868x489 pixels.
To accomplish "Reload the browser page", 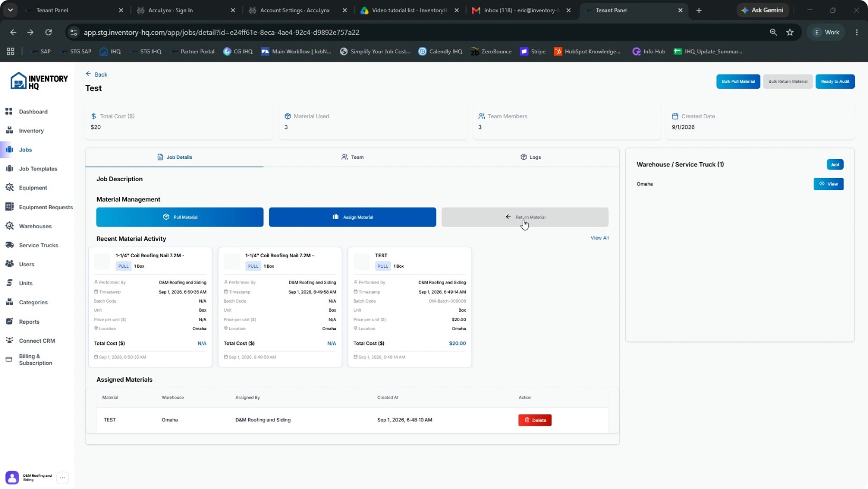I will (x=49, y=32).
